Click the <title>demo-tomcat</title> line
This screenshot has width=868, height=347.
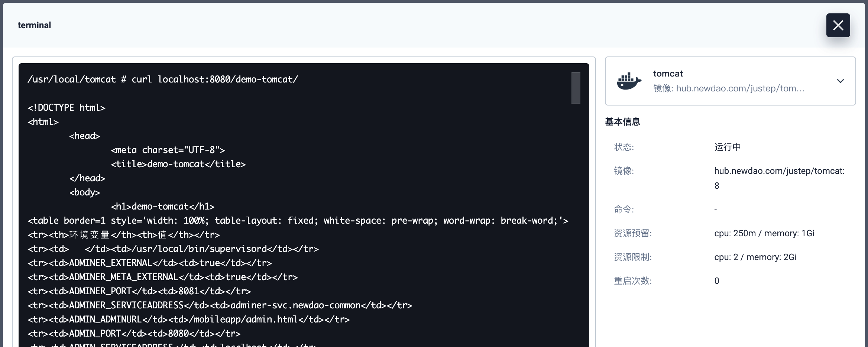178,164
